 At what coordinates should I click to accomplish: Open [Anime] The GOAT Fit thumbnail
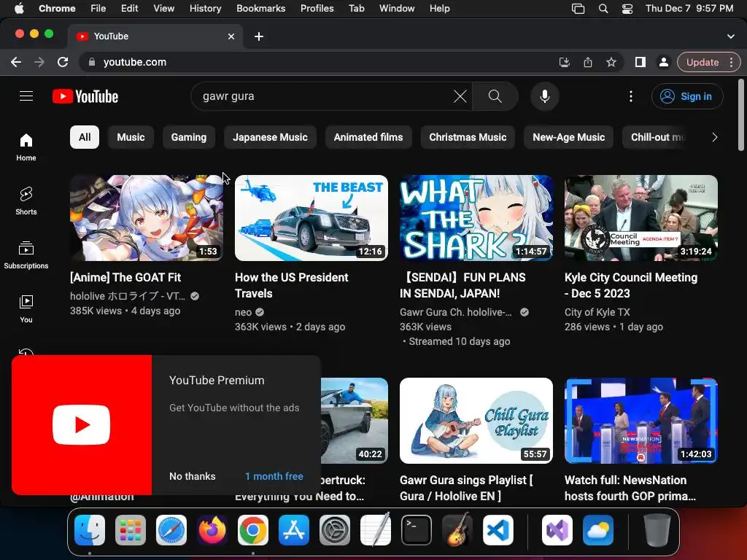[x=146, y=217]
